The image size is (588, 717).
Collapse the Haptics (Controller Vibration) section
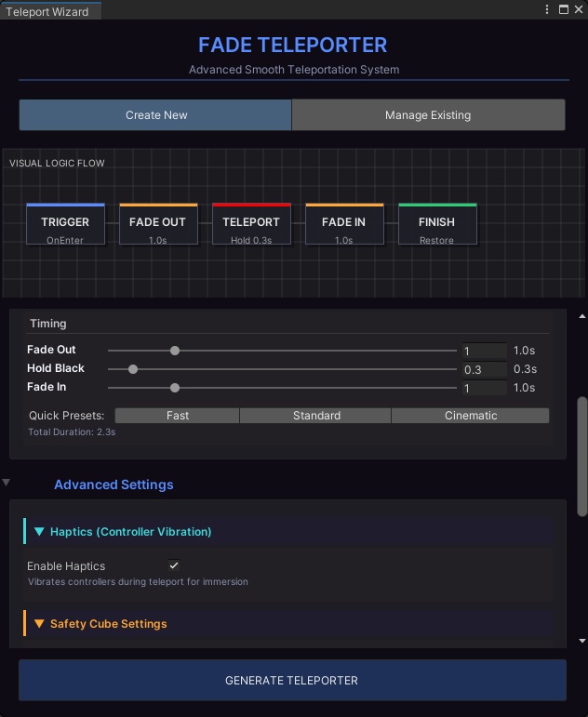39,531
